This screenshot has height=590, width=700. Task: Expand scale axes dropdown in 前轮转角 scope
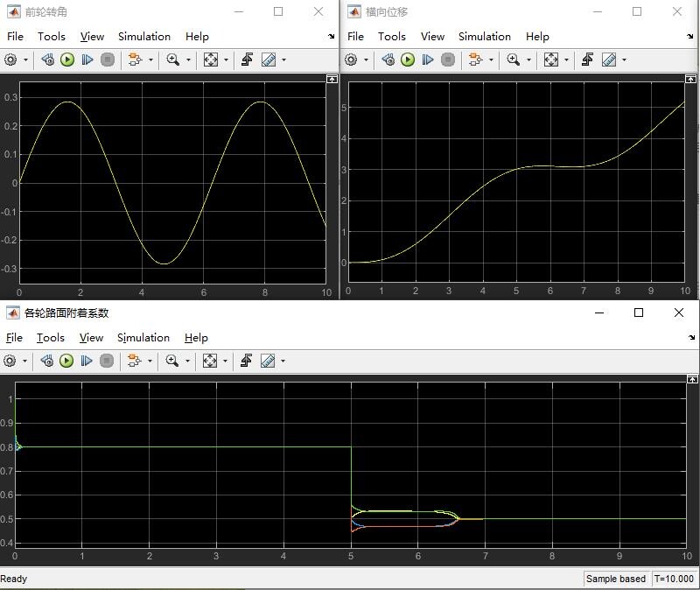(226, 60)
